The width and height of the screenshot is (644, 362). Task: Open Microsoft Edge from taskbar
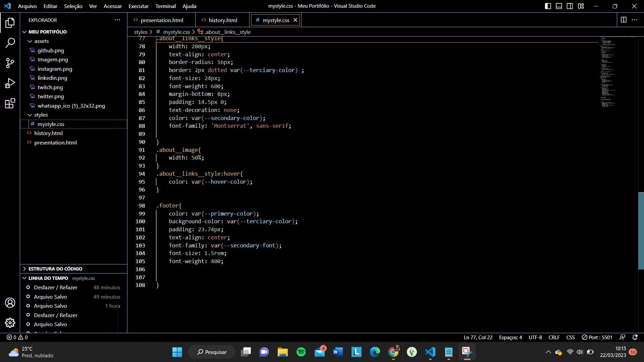[375, 352]
